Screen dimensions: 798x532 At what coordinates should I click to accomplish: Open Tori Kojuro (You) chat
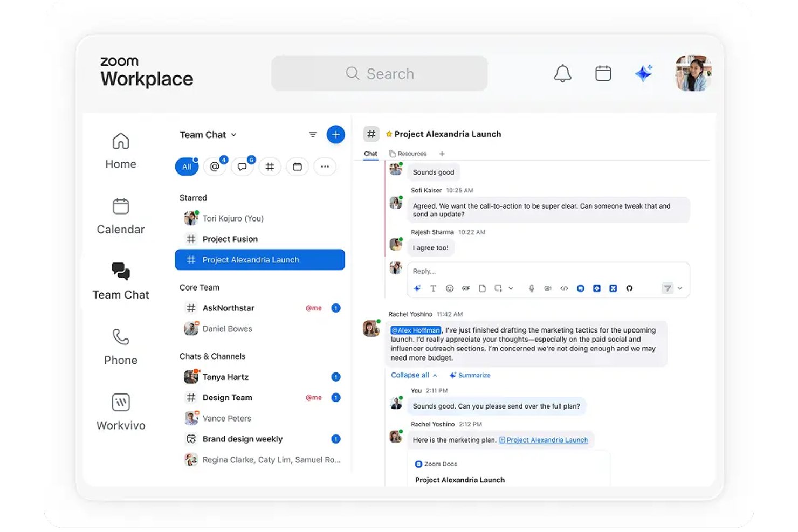pyautogui.click(x=260, y=218)
